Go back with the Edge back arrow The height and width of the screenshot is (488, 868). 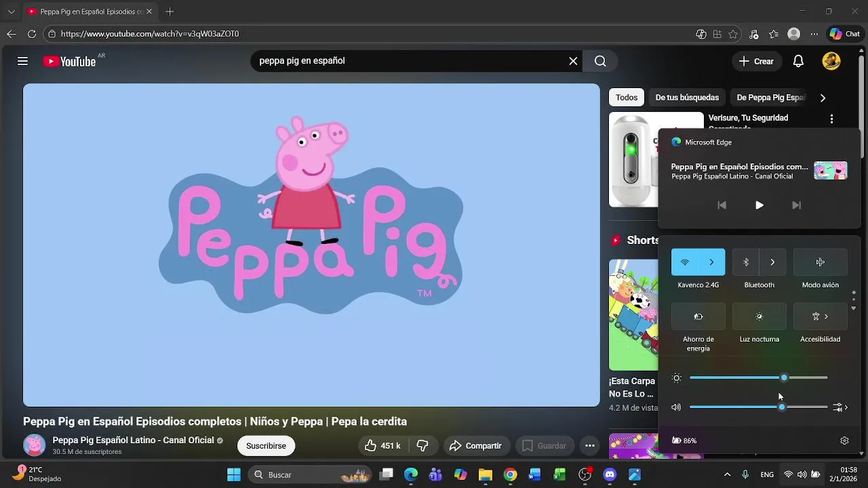coord(12,34)
